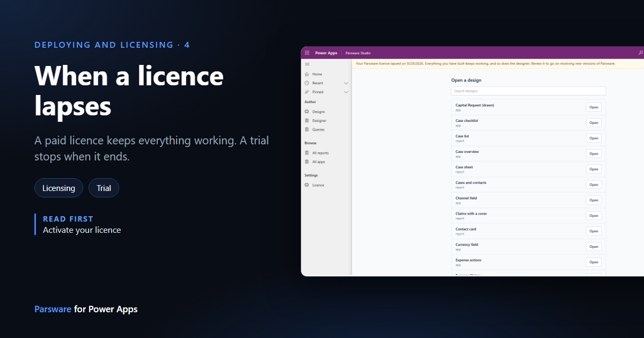Click the Trial tag pill
This screenshot has width=644, height=338.
104,188
